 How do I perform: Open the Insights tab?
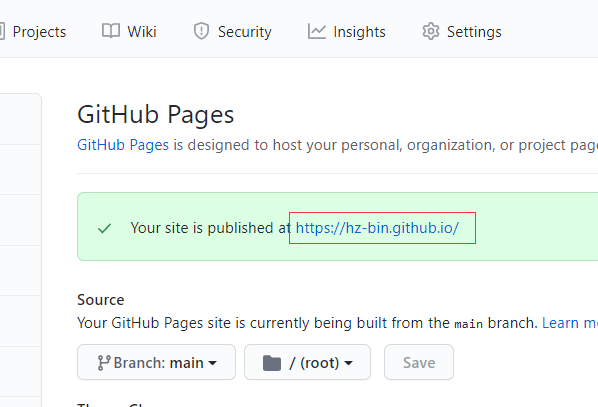pyautogui.click(x=347, y=32)
